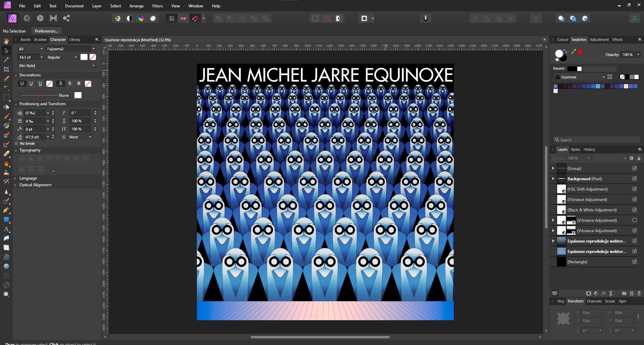Screen dimensions: 644x345
Task: Delete the layer with the trash icon
Action: (639, 293)
